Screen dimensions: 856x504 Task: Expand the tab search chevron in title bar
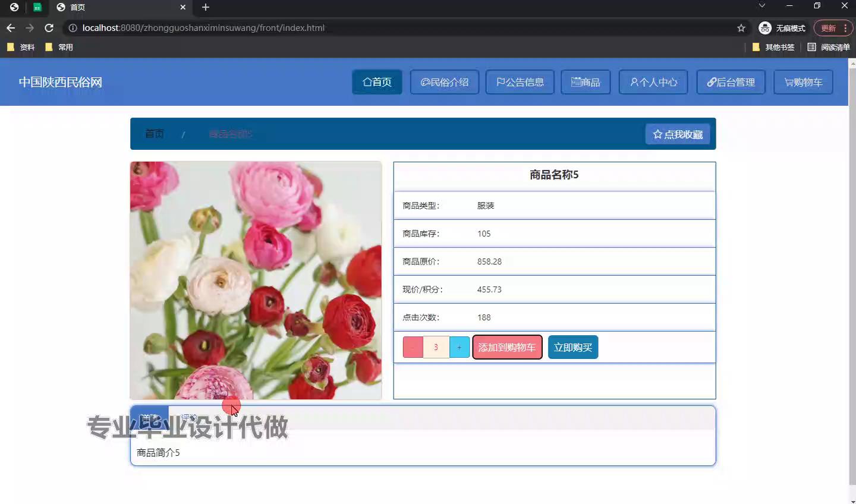[x=761, y=6]
